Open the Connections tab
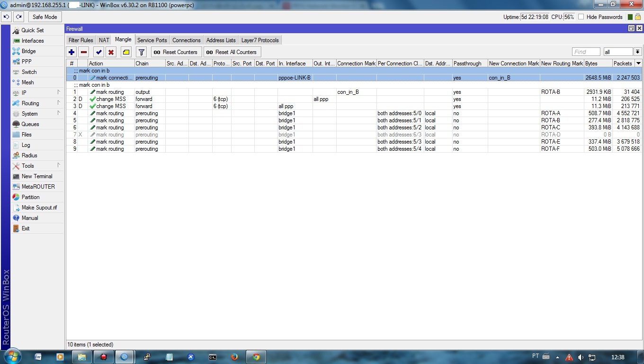 (187, 40)
